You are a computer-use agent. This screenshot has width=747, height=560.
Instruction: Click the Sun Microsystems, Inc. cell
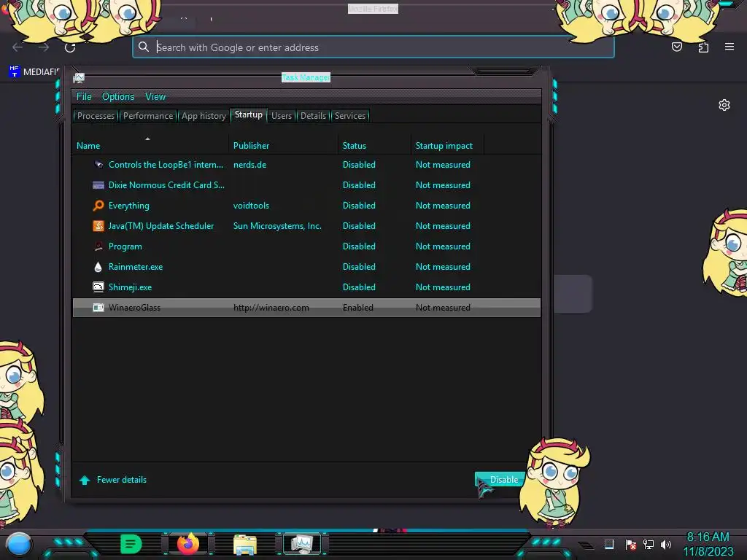[x=277, y=226]
